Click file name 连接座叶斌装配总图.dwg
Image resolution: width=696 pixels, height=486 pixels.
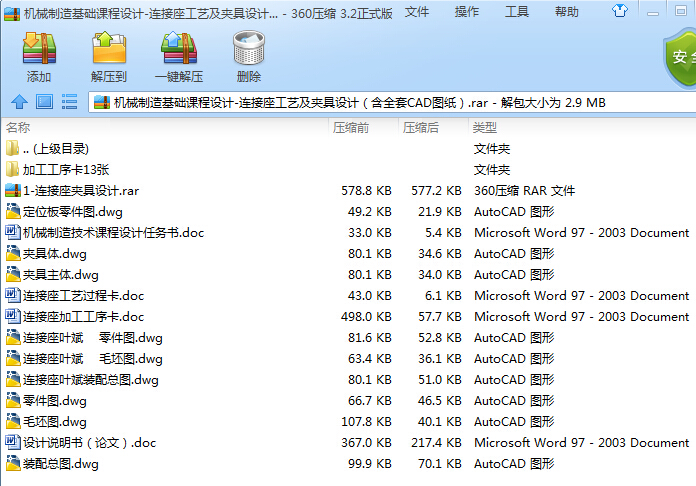click(91, 380)
